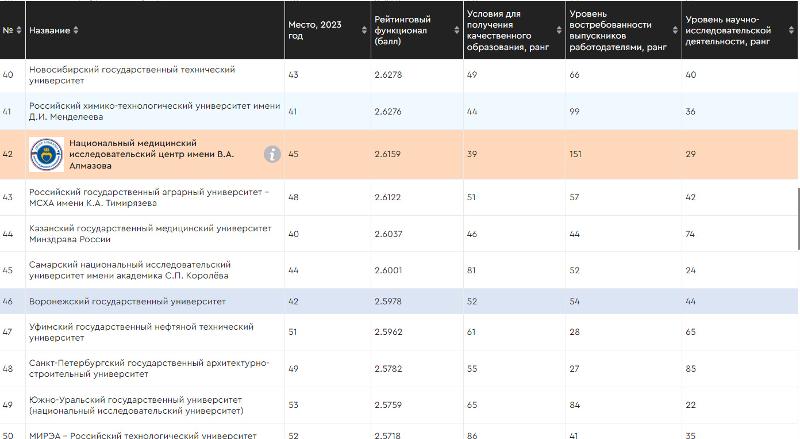Image resolution: width=800 pixels, height=439 pixels.
Task: Sort by Уровень востребованности выпускников работодателями
Action: tap(673, 30)
